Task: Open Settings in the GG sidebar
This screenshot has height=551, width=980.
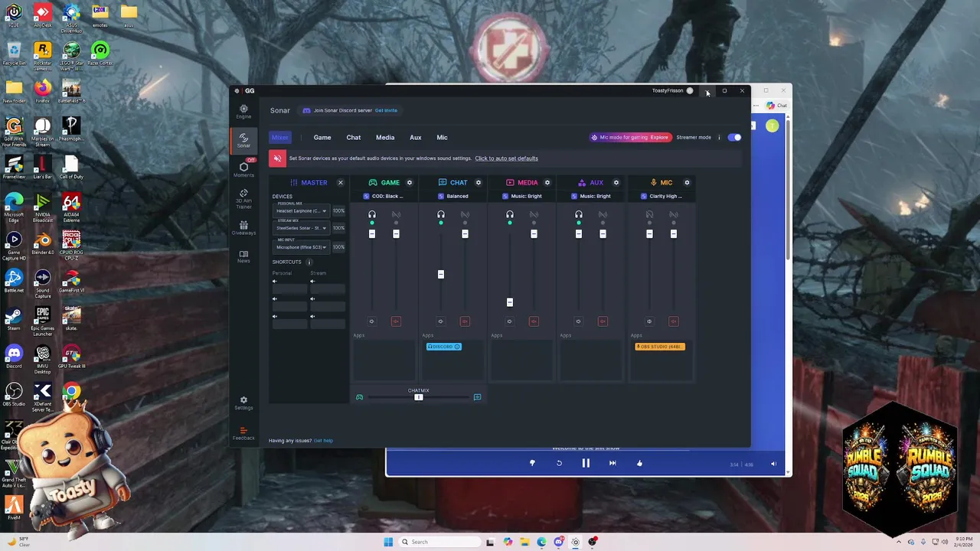Action: (243, 403)
